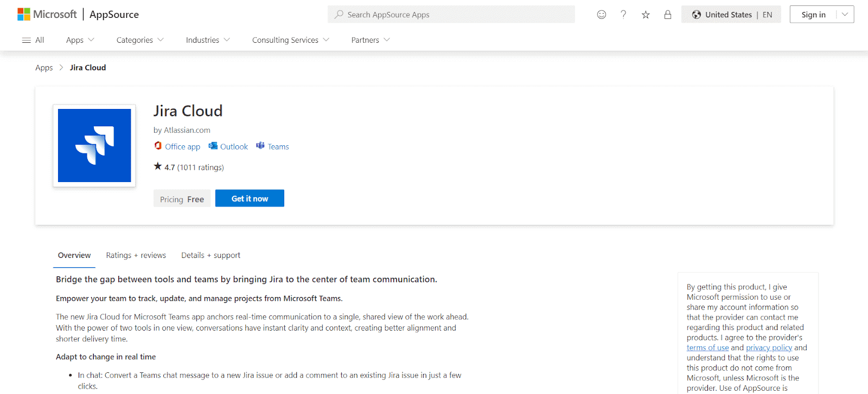Click the saved items star icon
Screen dimensions: 868x394
pos(646,15)
